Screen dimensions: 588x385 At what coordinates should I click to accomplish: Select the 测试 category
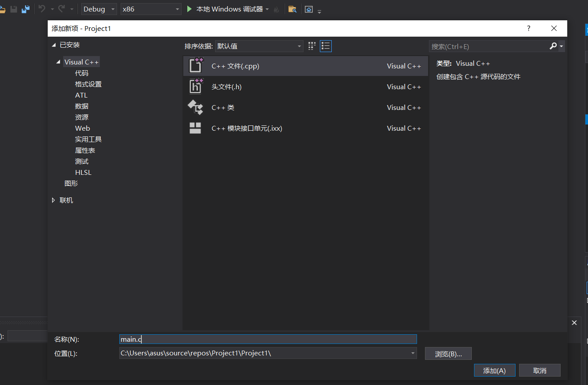[x=82, y=162]
